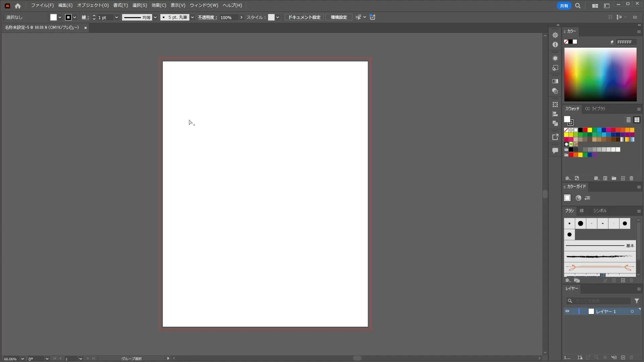Toggle the fill/stroke indicator in the Swatches panel
Screen dimensions: 644x362
pos(569,120)
